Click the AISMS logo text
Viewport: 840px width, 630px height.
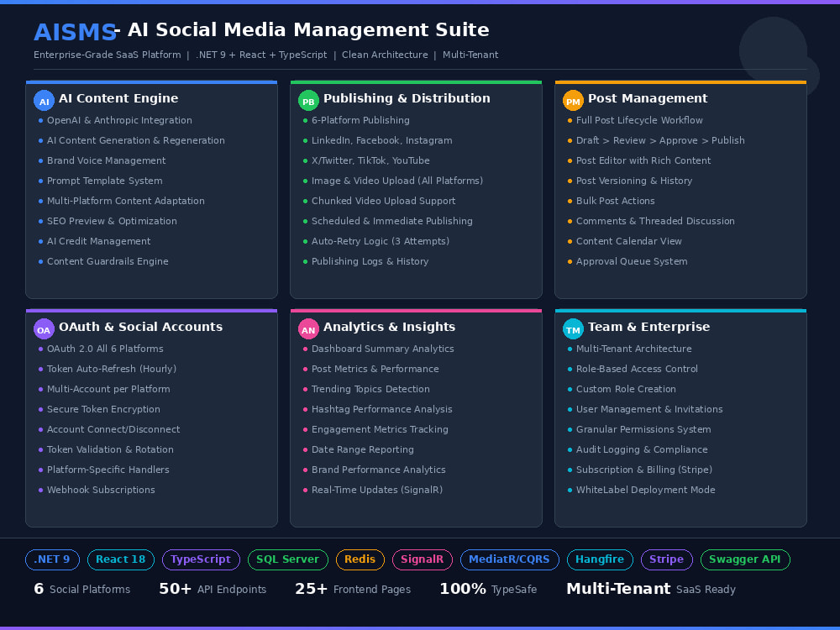(75, 33)
